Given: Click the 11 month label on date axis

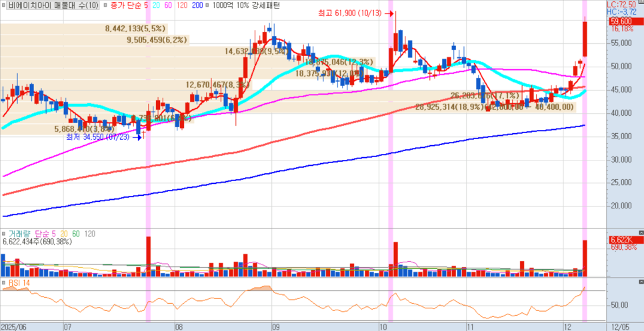Looking at the screenshot, I should pos(469,327).
